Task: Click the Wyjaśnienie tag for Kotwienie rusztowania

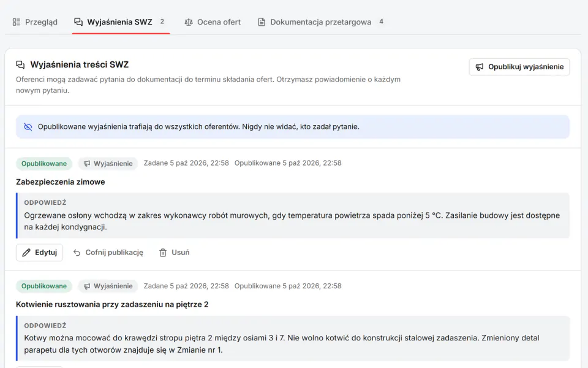Action: click(x=108, y=286)
